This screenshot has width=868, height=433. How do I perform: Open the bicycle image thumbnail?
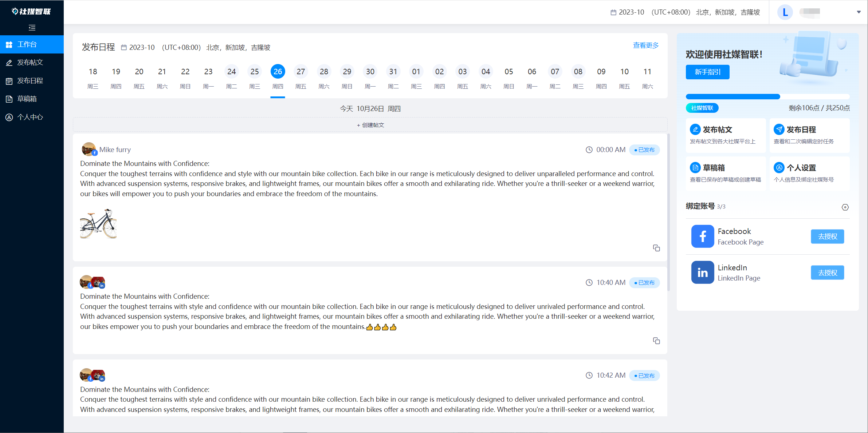pos(98,223)
